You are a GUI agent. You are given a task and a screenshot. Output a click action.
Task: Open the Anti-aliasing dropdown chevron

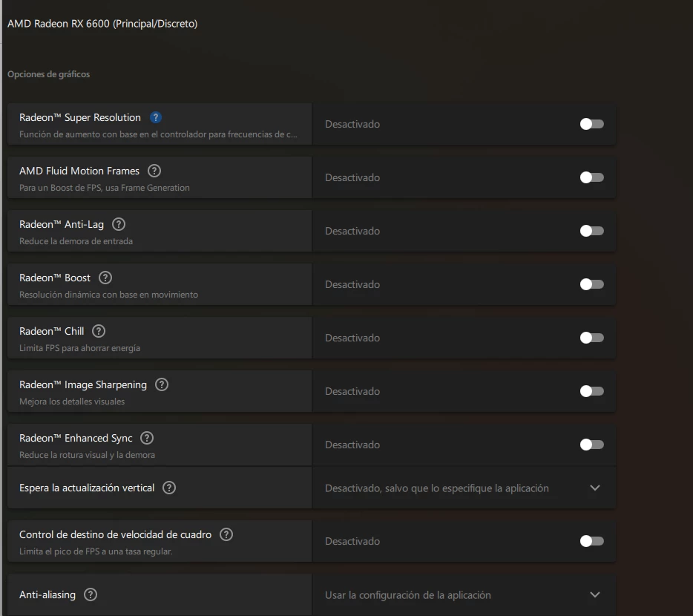(595, 594)
